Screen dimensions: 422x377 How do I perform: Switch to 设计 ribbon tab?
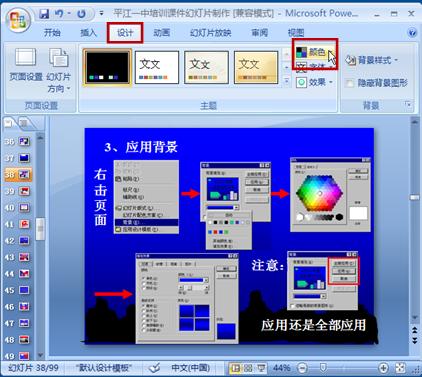(125, 33)
